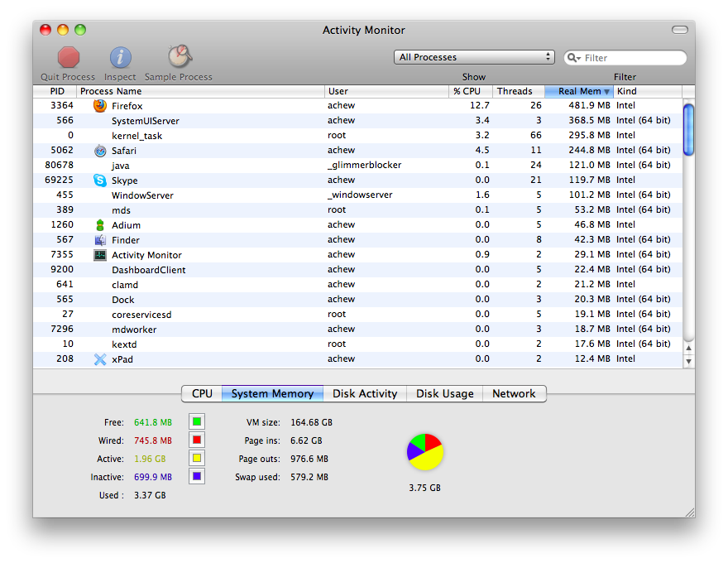Click the Swap used 579.2 MB value

(x=309, y=477)
